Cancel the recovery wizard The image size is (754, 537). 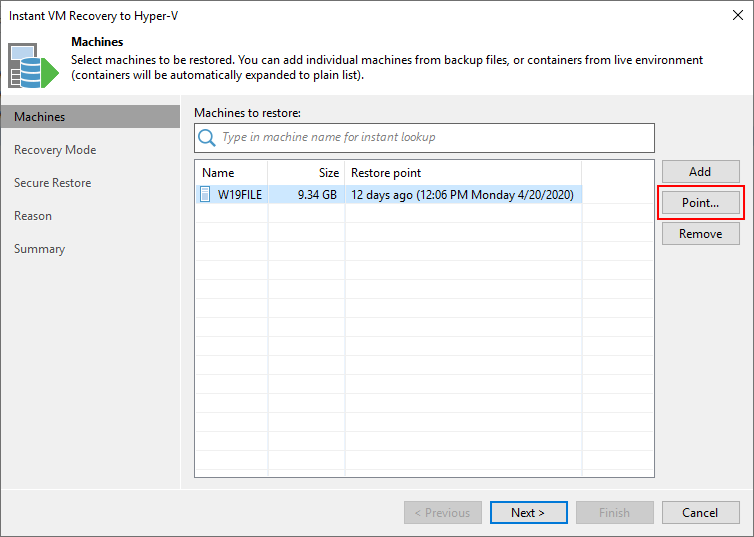[700, 512]
